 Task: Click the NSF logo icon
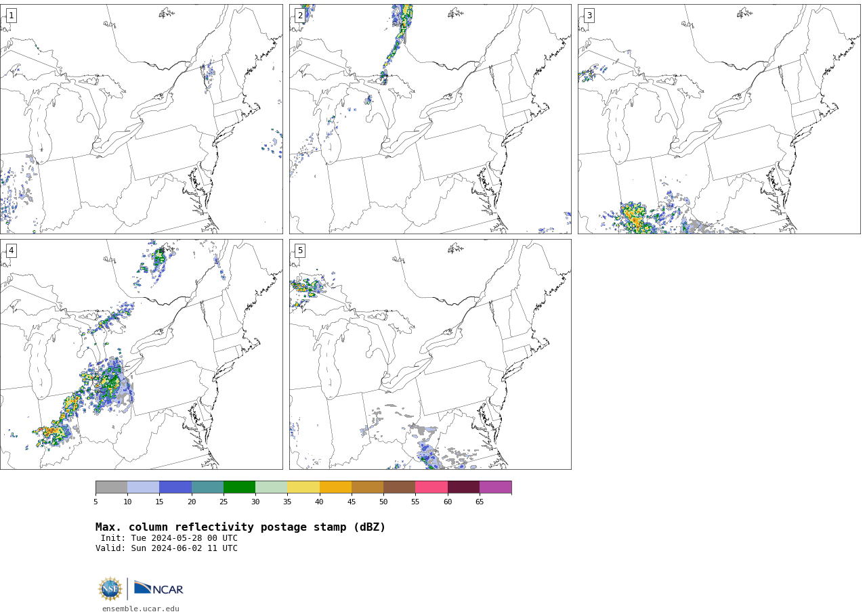[x=110, y=589]
